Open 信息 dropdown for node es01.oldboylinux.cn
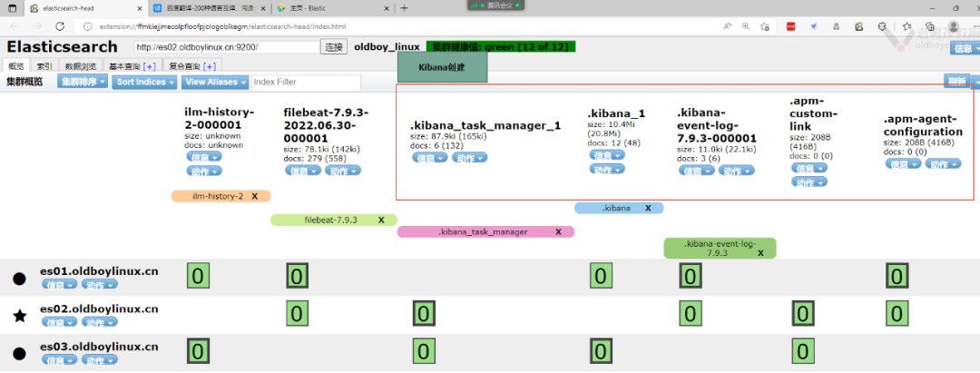The width and height of the screenshot is (980, 373). click(60, 284)
